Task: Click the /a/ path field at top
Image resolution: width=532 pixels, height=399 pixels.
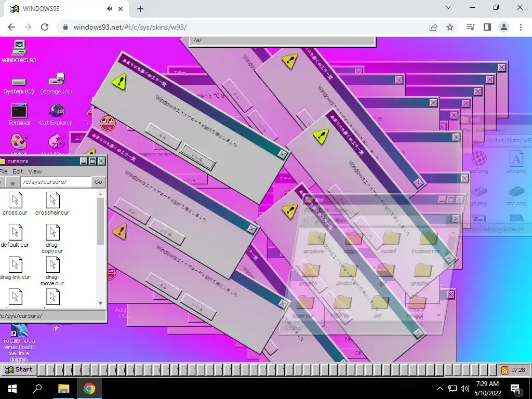Action: (x=282, y=41)
